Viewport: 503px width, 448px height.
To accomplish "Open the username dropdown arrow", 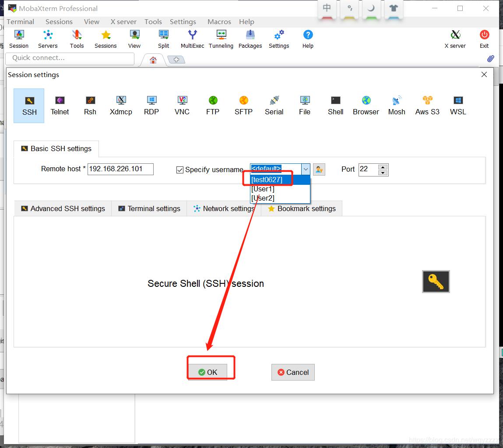I will coord(306,169).
